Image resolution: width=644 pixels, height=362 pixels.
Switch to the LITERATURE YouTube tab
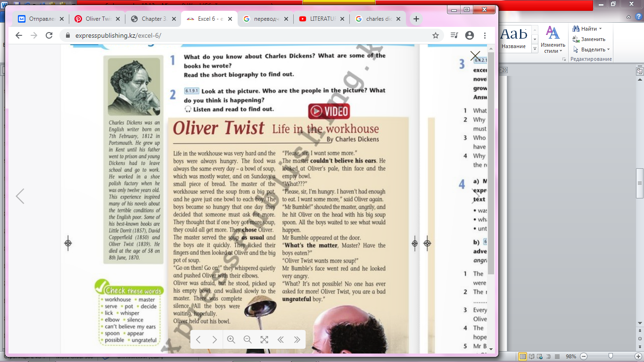(322, 19)
